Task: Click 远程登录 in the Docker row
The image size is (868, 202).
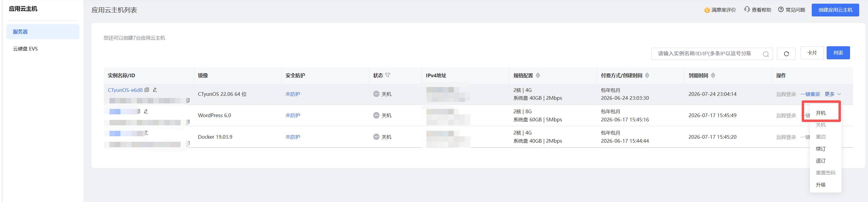Action: pyautogui.click(x=786, y=137)
